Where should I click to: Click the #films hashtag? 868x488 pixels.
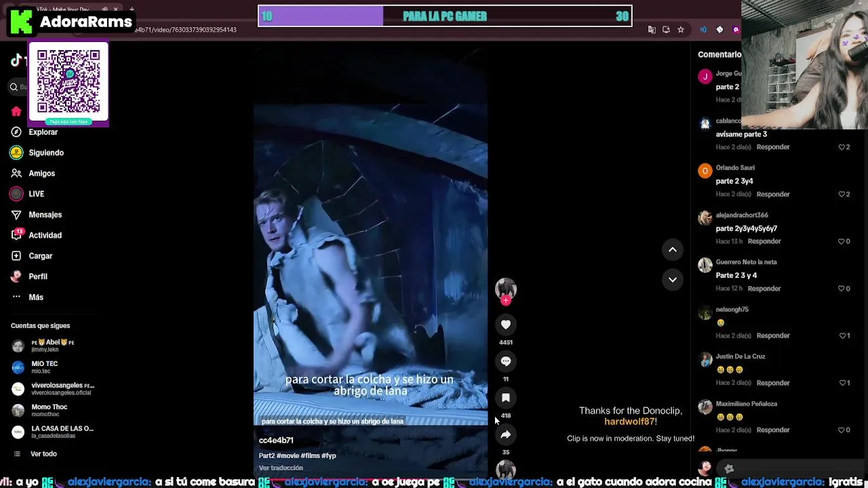tap(310, 455)
